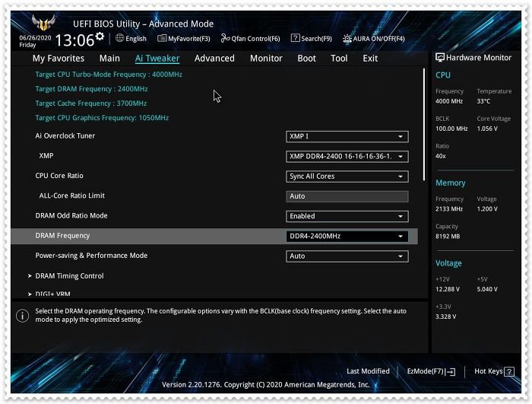This screenshot has height=404, width=532.
Task: Select the CPU Core Ratio label
Action: [x=59, y=176]
